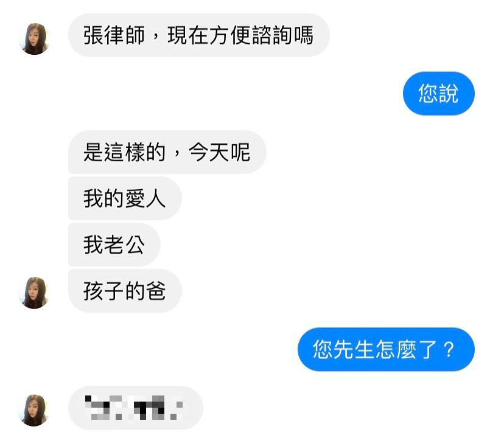
Task: Select the message 是這樣的，今天呢
Action: (167, 152)
